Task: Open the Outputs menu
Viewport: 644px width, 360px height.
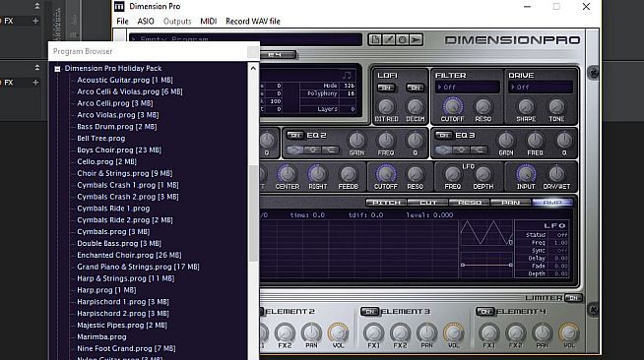Action: [177, 22]
